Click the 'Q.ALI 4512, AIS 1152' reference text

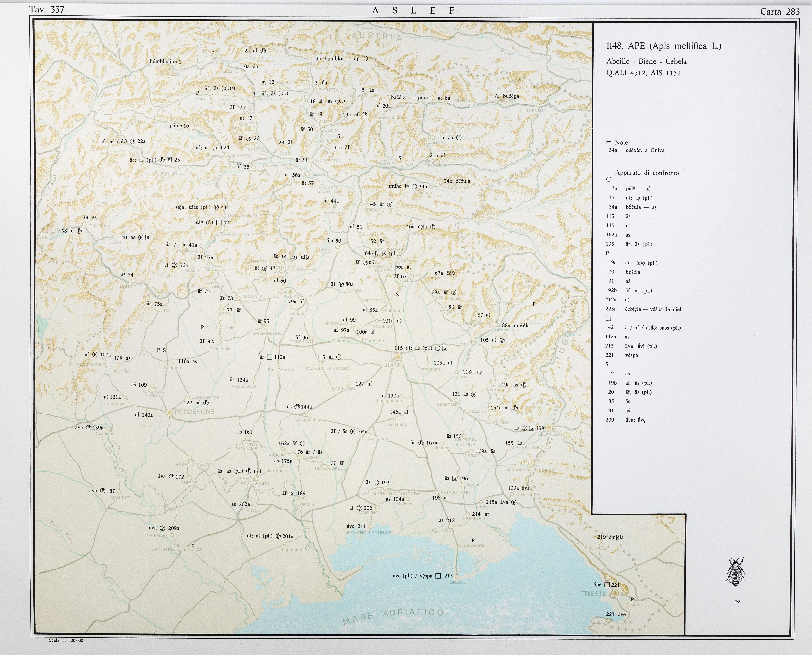click(x=643, y=73)
